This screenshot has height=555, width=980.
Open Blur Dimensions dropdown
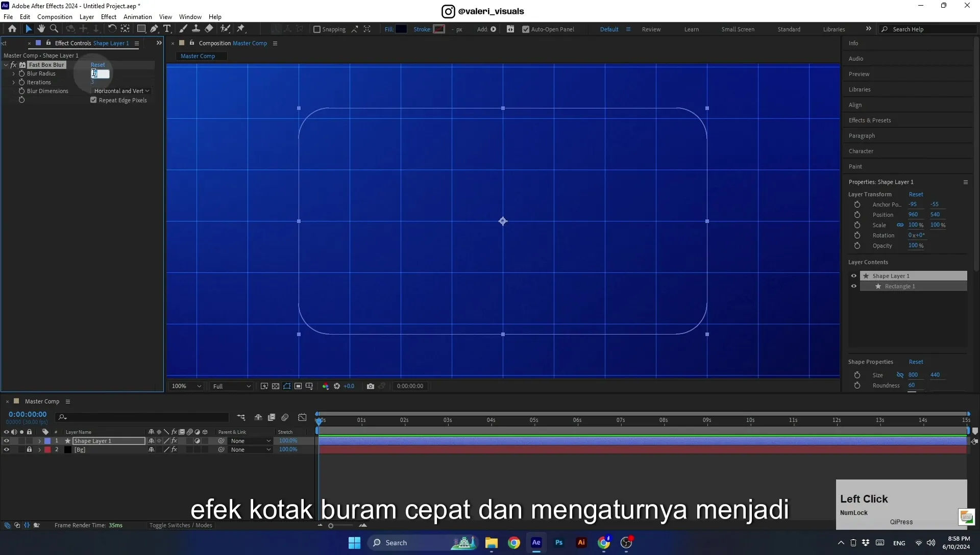pyautogui.click(x=121, y=91)
